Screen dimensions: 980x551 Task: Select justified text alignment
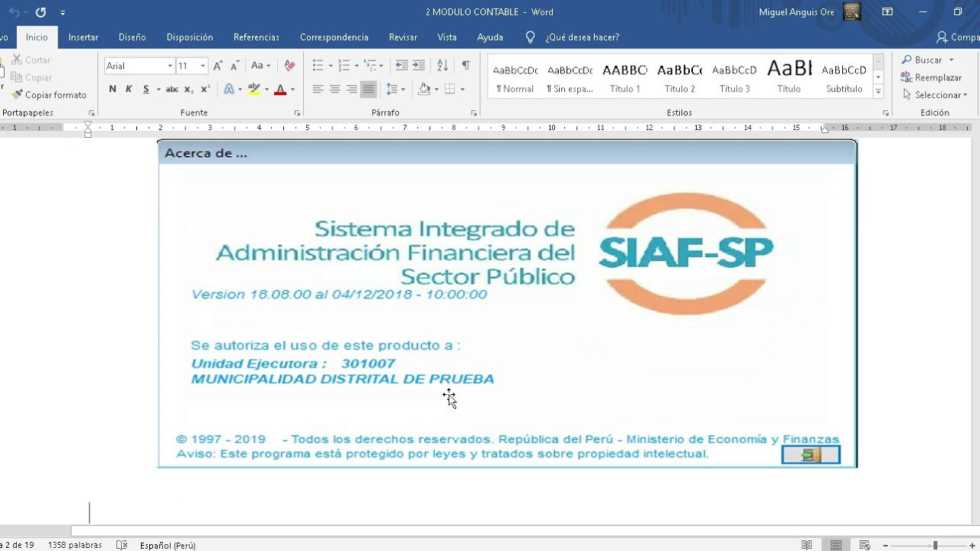(368, 90)
